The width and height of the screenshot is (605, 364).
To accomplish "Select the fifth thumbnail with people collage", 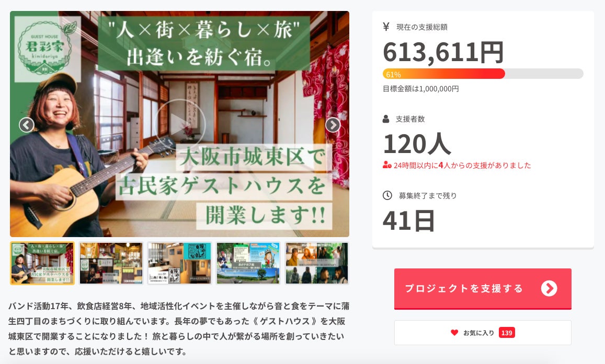I will 316,263.
